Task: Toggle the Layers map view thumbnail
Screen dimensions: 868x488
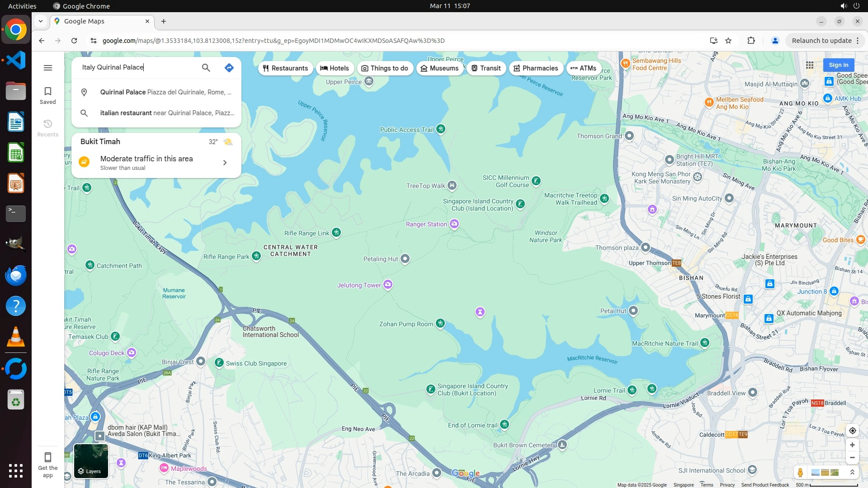Action: [x=91, y=460]
